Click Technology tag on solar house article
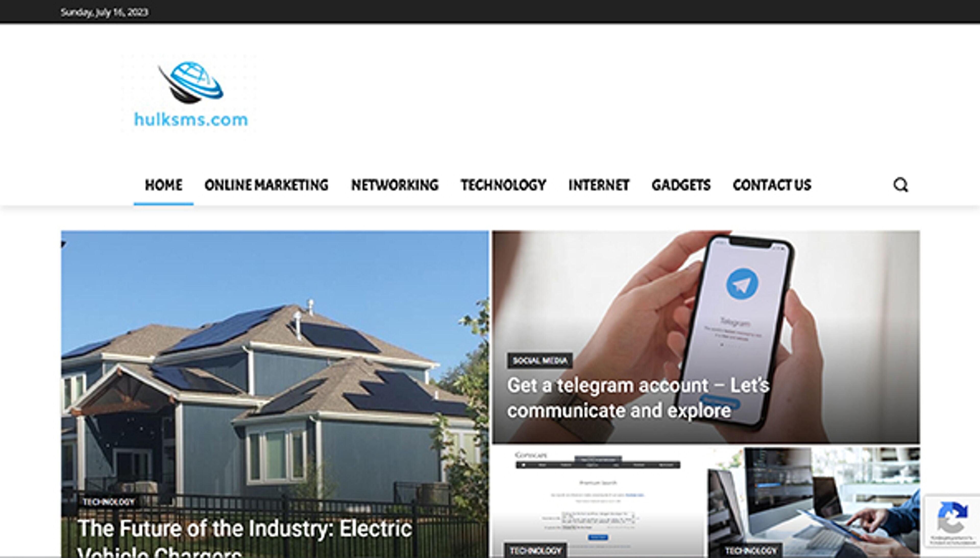The height and width of the screenshot is (558, 980). (109, 502)
